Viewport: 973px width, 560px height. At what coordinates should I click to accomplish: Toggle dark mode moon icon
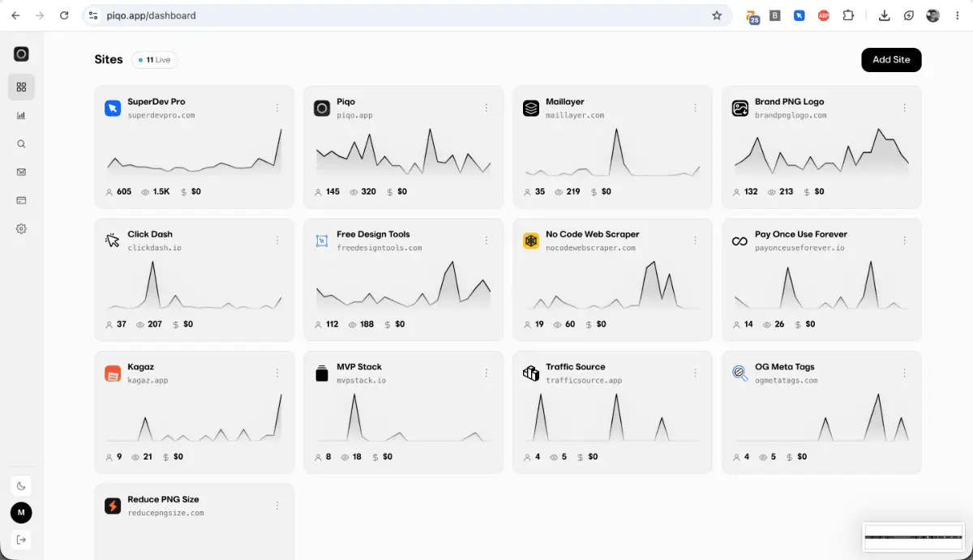tap(21, 486)
